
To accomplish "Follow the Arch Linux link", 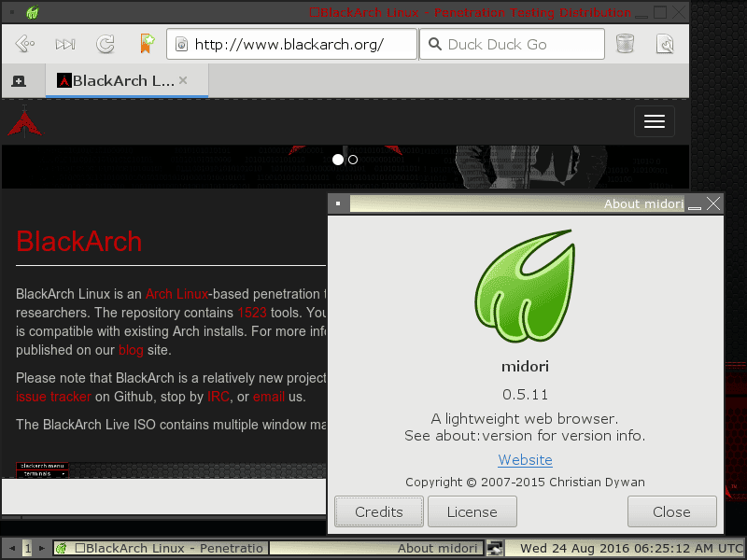I will click(176, 294).
